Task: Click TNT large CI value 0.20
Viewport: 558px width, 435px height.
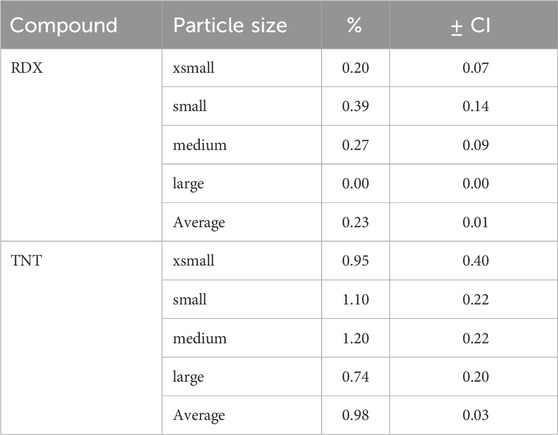Action: [x=476, y=377]
